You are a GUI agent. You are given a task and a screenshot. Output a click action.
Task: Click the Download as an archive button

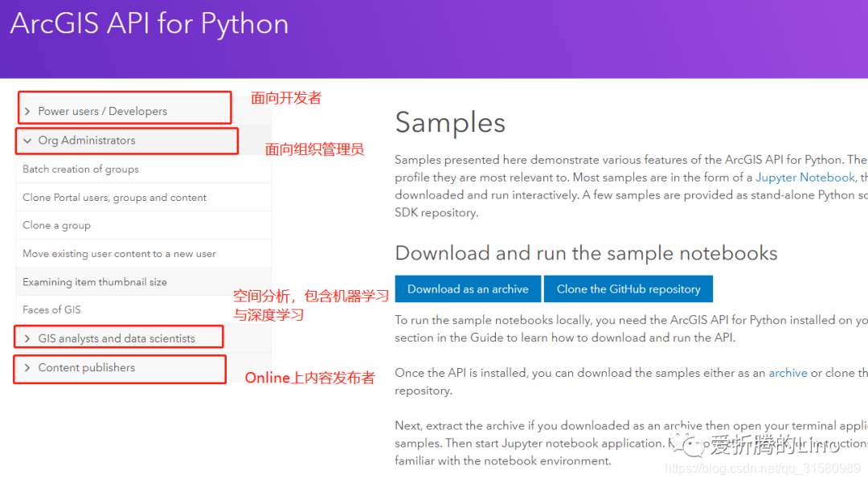pyautogui.click(x=468, y=289)
